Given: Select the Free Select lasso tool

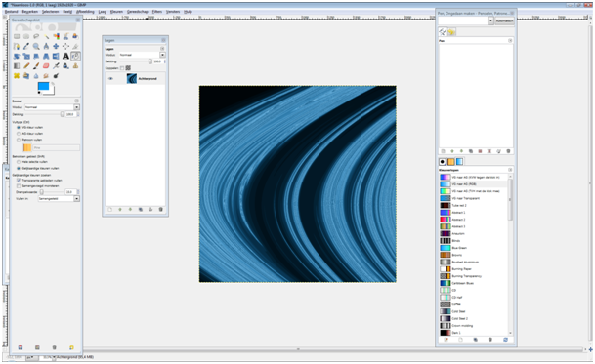Looking at the screenshot, I should coord(36,36).
